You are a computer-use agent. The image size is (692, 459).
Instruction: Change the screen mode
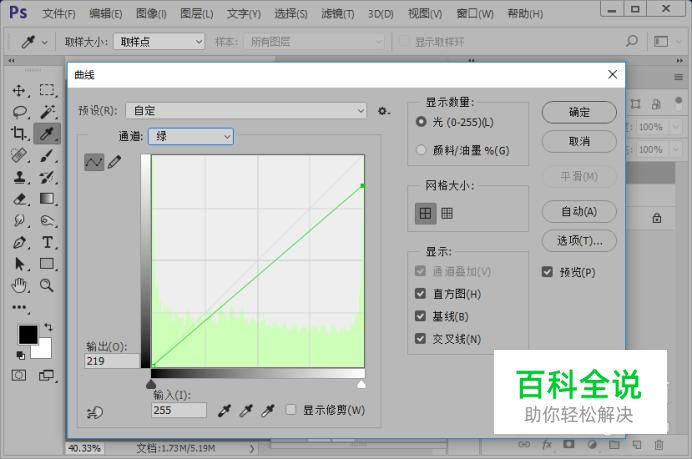pos(46,376)
